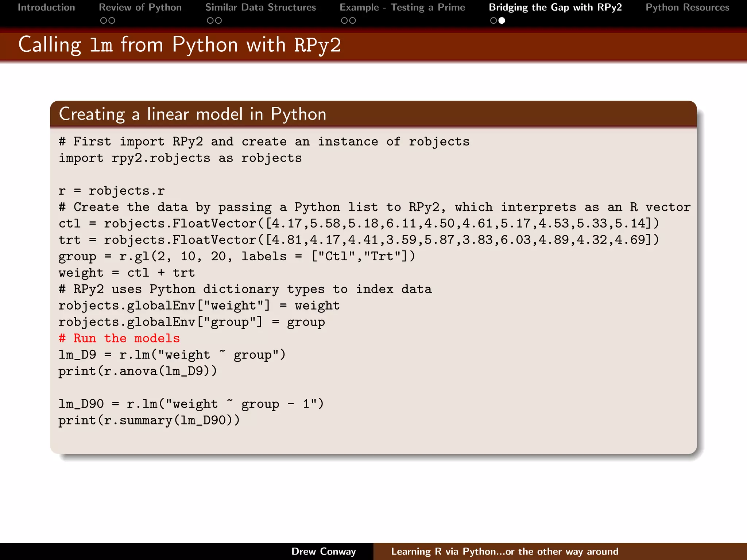
Task: Click filled current-slide dot under Bridging the Gap
Action: point(502,21)
